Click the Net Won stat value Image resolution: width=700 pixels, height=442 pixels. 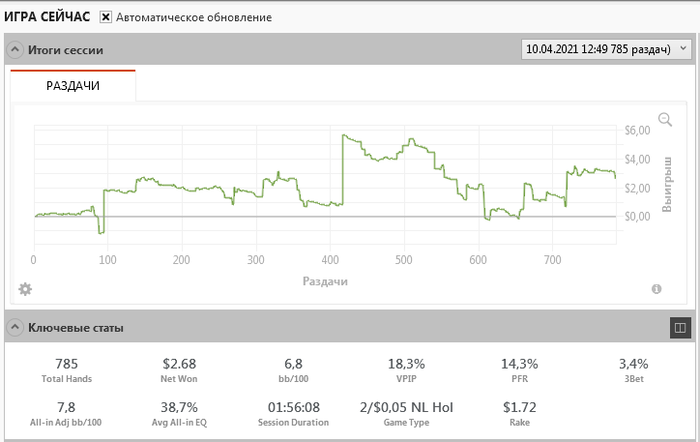coord(181,363)
